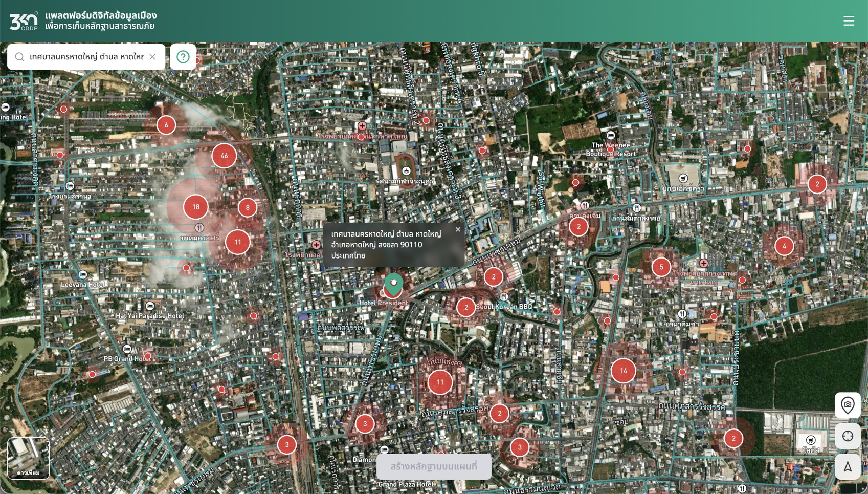Clear the search box text

pos(152,57)
